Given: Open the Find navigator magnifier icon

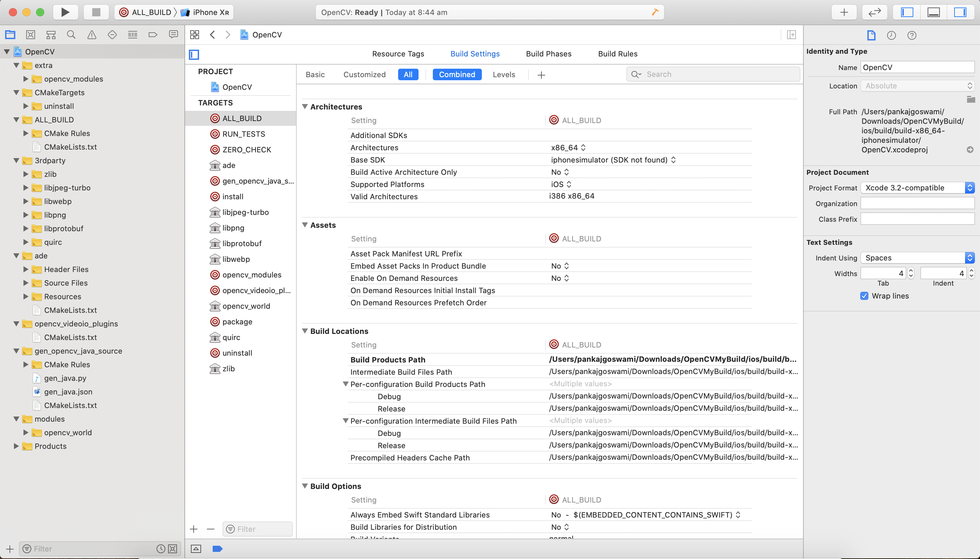Looking at the screenshot, I should [x=71, y=35].
